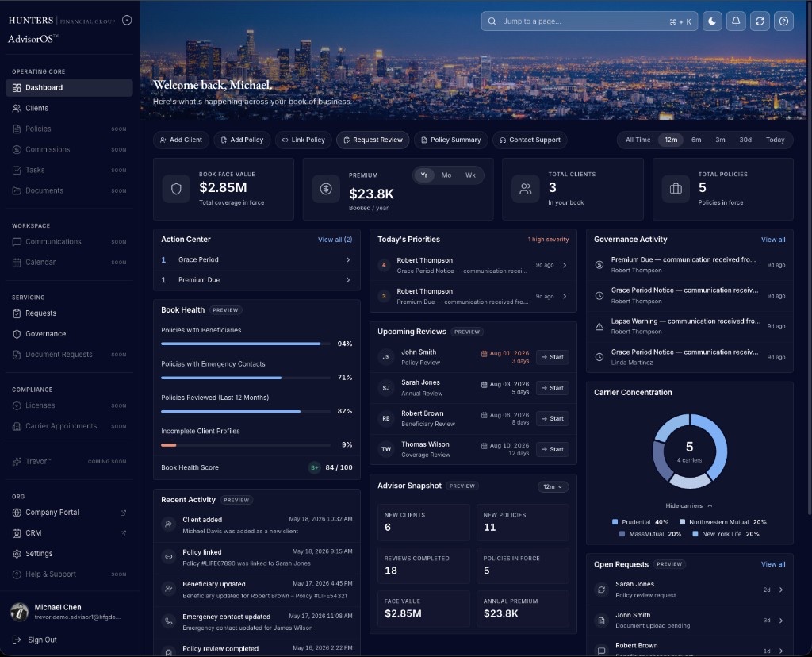Click View all in Open Requests
The height and width of the screenshot is (657, 812).
coord(772,564)
